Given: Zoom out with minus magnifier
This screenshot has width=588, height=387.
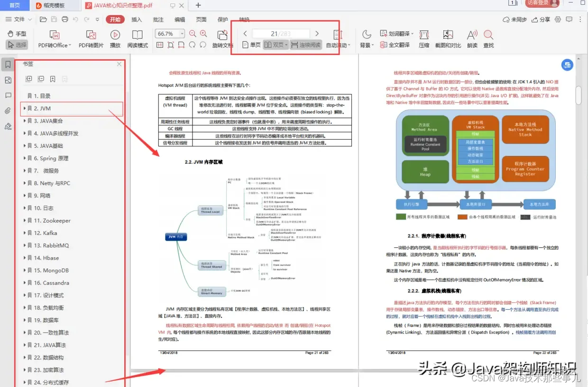Looking at the screenshot, I should (x=193, y=34).
